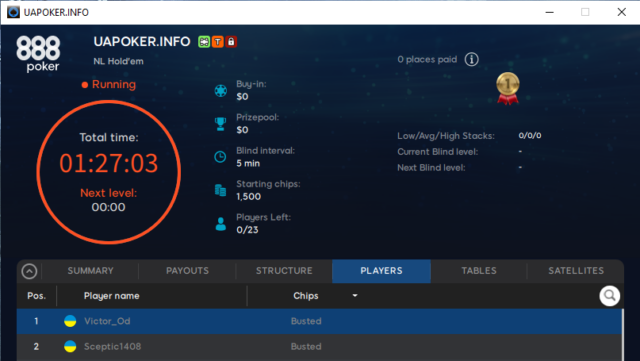Click the Low/Avg/High Stacks value 0/0/0
The image size is (640, 361).
click(530, 136)
